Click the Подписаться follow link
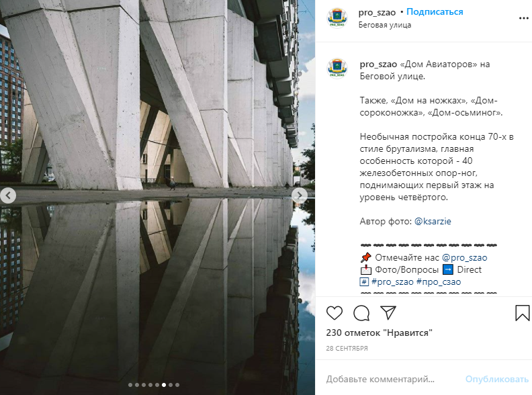Image resolution: width=532 pixels, height=395 pixels. 435,12
